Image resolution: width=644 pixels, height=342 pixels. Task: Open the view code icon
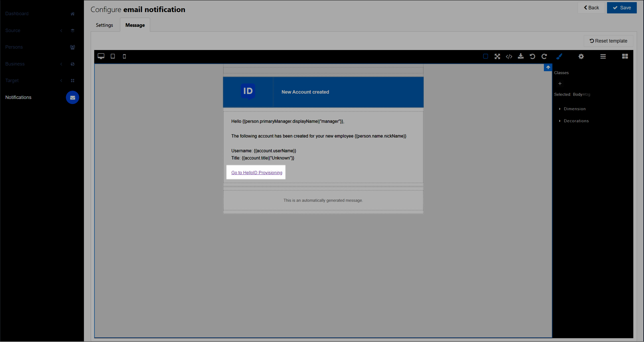[509, 56]
